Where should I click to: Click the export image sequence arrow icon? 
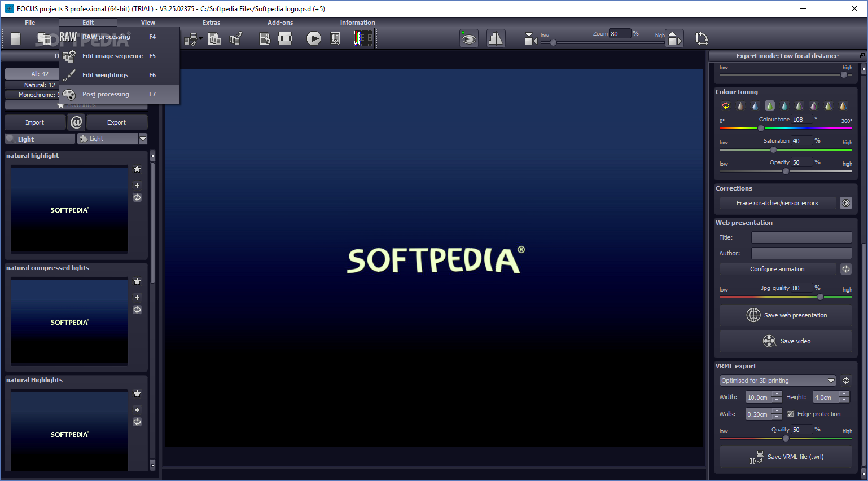pos(236,38)
